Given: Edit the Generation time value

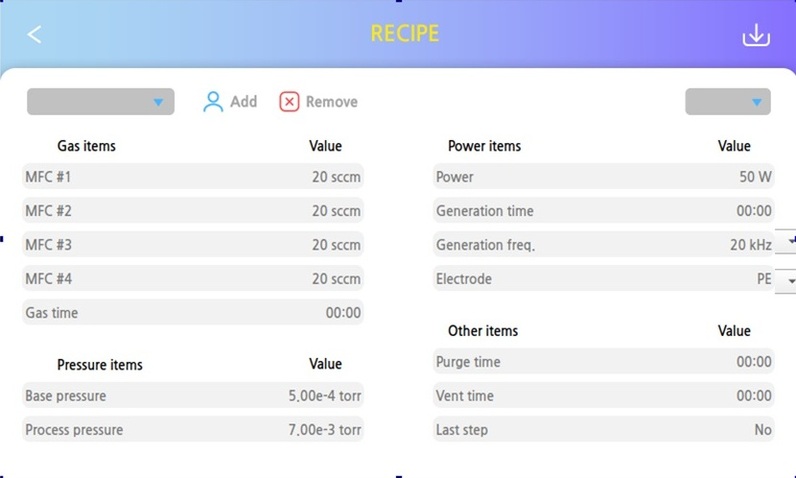Looking at the screenshot, I should (754, 211).
